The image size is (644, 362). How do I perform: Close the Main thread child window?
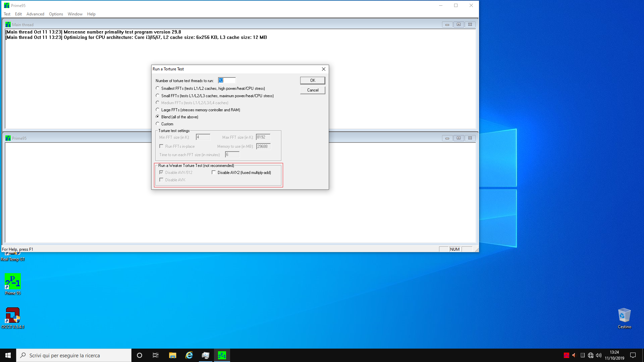tap(470, 24)
